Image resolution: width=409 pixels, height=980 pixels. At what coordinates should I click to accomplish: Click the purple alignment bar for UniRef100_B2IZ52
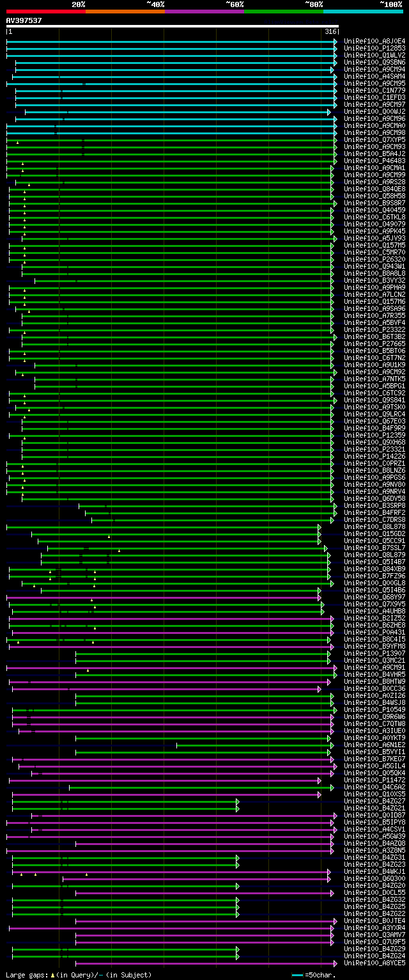(171, 618)
